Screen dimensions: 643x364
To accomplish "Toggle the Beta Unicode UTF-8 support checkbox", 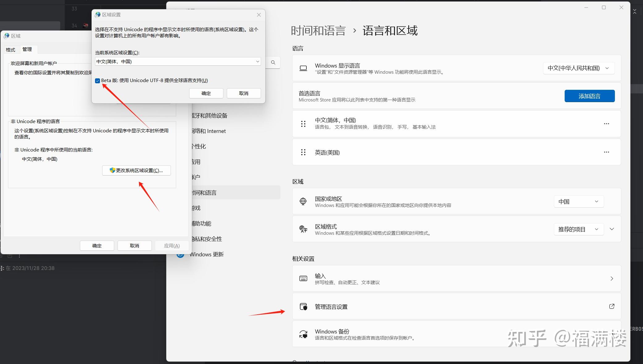I will [97, 81].
